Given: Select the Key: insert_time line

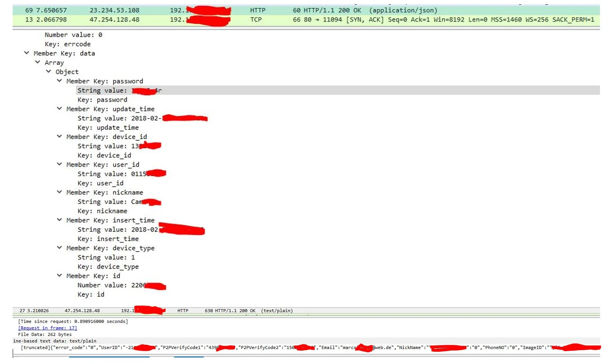Looking at the screenshot, I should [108, 239].
